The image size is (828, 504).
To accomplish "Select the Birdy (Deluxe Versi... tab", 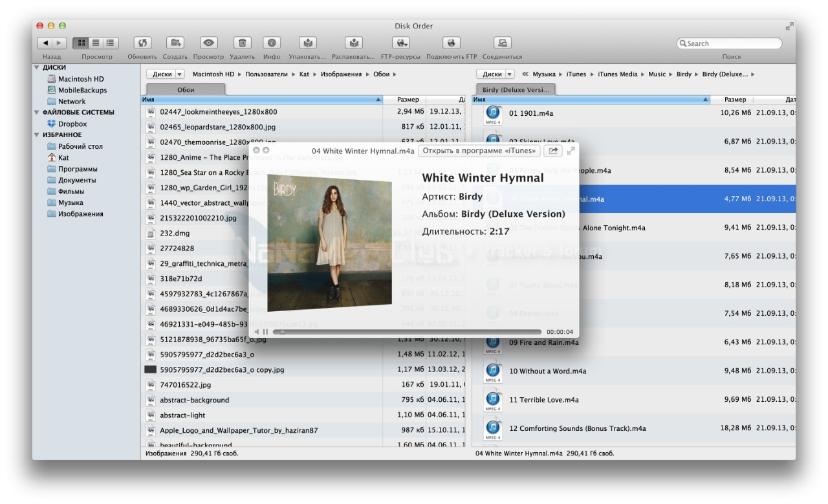I will pos(515,90).
